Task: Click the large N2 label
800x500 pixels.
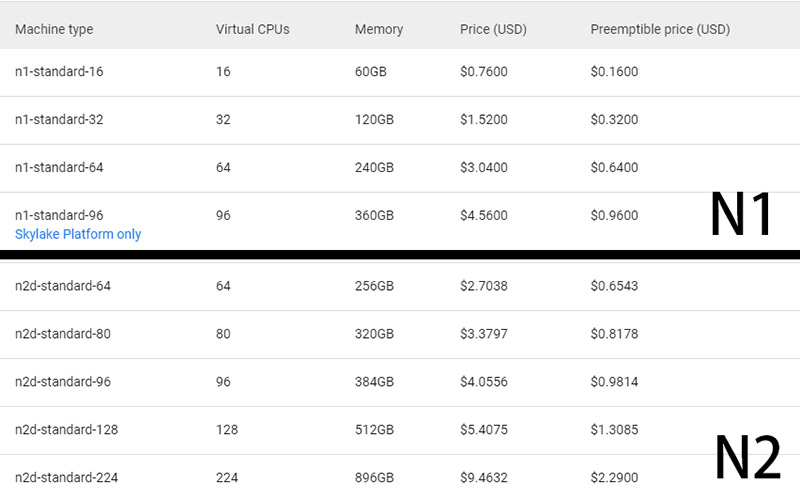Action: click(748, 457)
